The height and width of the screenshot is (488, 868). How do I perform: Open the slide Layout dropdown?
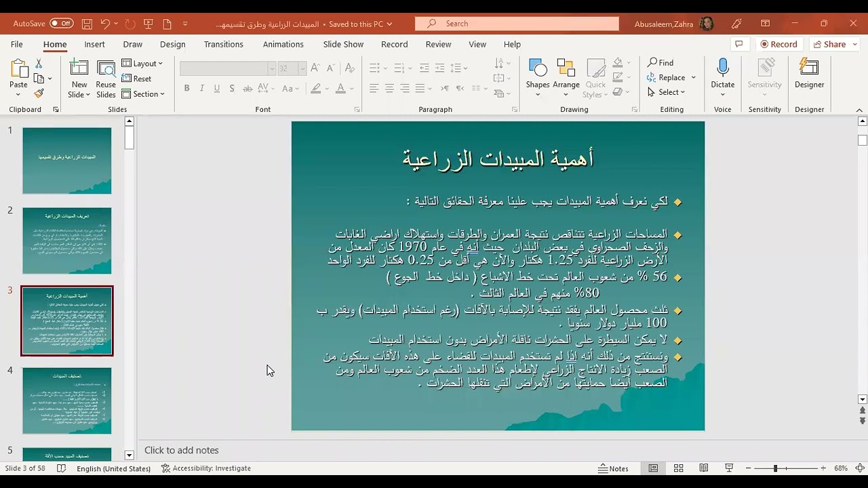click(142, 64)
